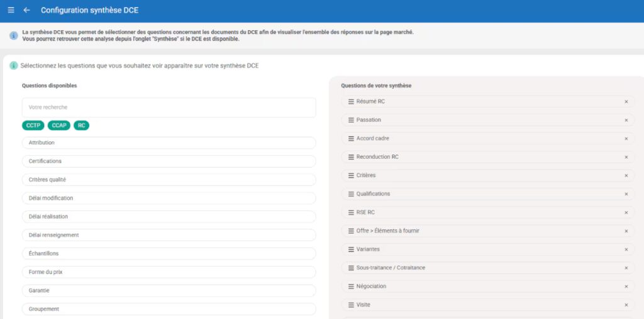Choose the Forme du prix question
Viewport: 644px width, 319px height.
[x=169, y=273]
